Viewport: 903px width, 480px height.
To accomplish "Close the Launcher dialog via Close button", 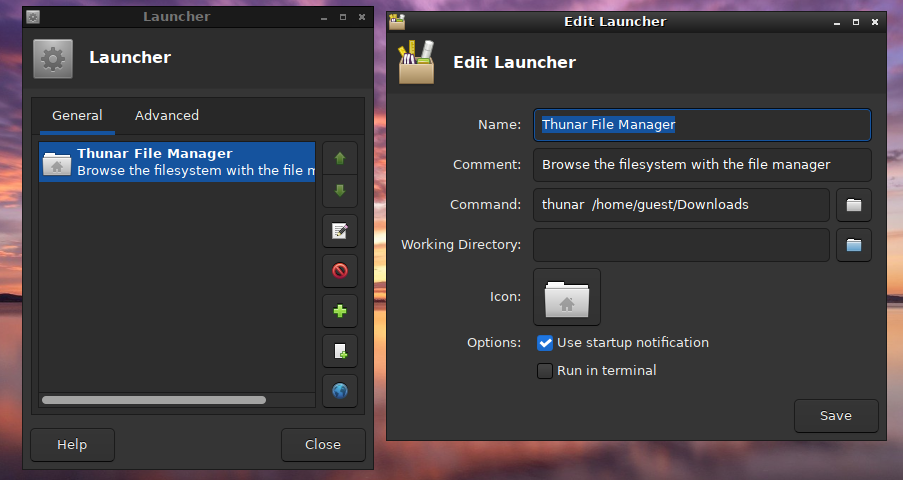I will point(323,445).
